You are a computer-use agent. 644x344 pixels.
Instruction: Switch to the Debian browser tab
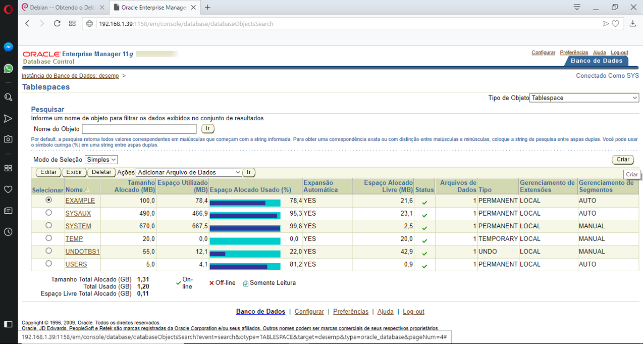coord(64,7)
